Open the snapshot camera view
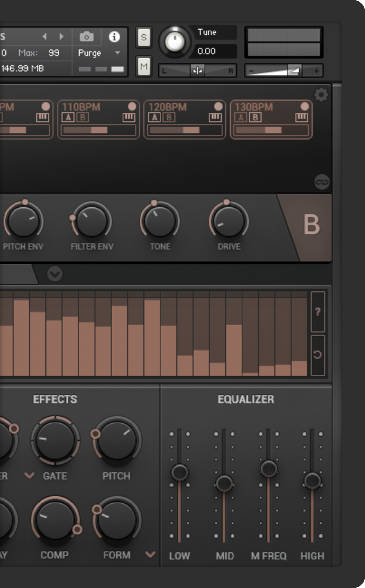This screenshot has height=588, width=365. coord(87,37)
